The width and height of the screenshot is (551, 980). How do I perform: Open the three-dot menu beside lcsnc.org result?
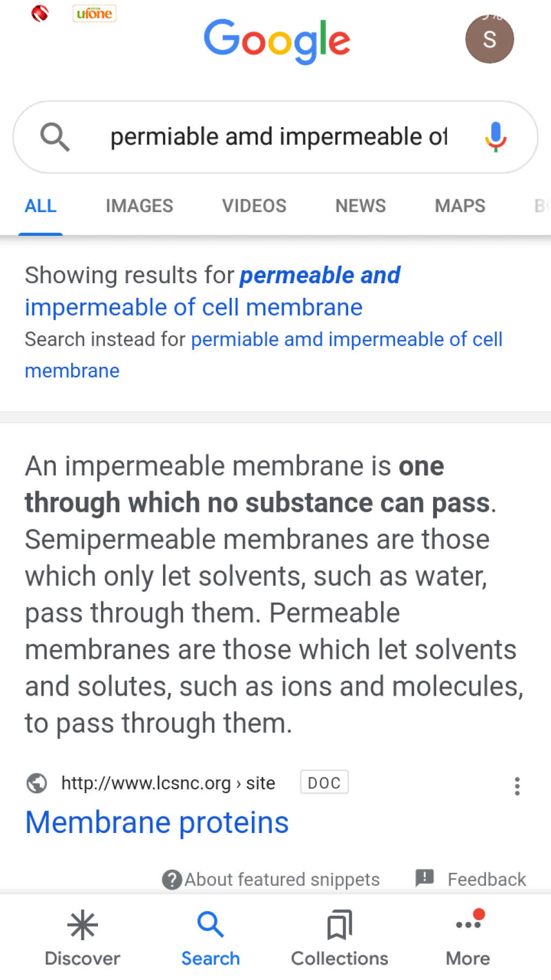517,786
